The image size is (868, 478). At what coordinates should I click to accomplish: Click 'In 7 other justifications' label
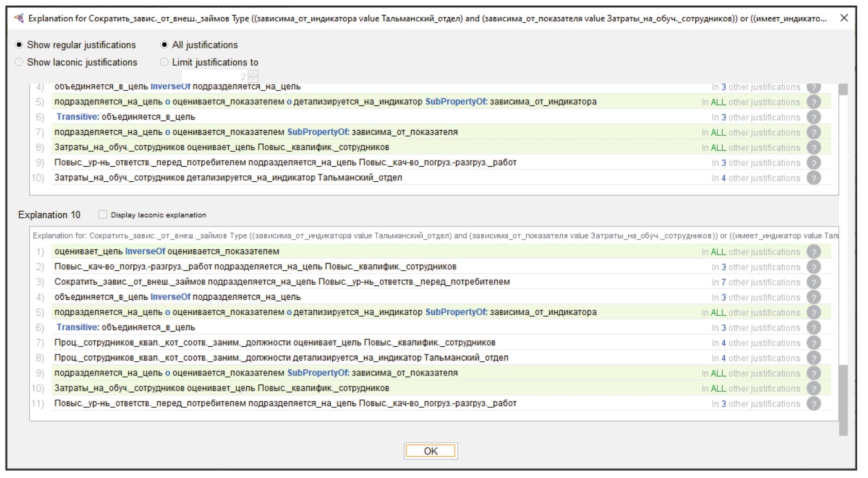tap(756, 282)
